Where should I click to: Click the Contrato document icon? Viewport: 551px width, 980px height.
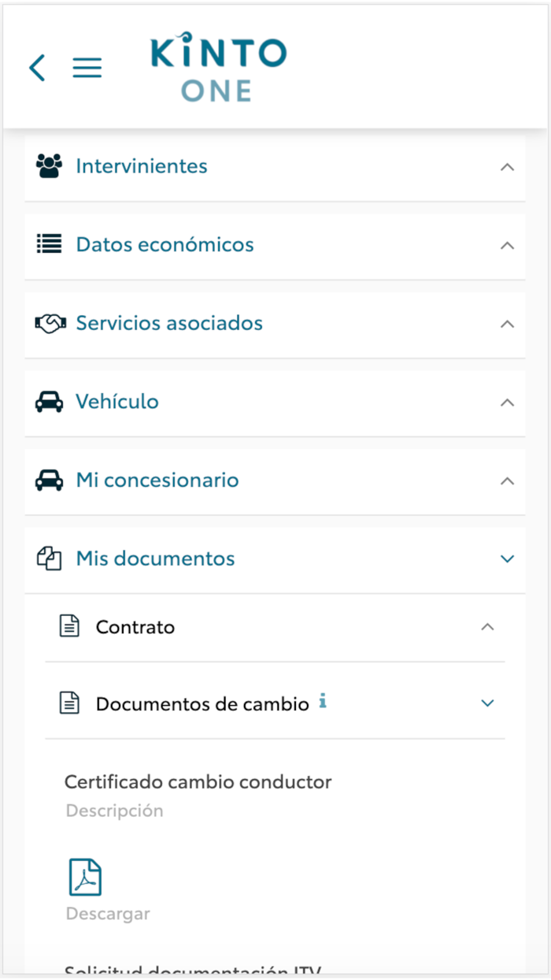[x=69, y=625]
